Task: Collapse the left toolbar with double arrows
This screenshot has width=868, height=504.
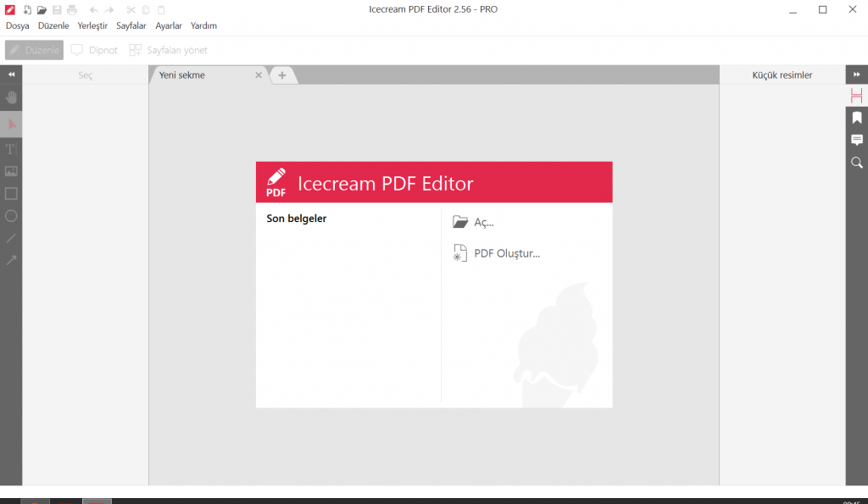Action: coord(11,75)
